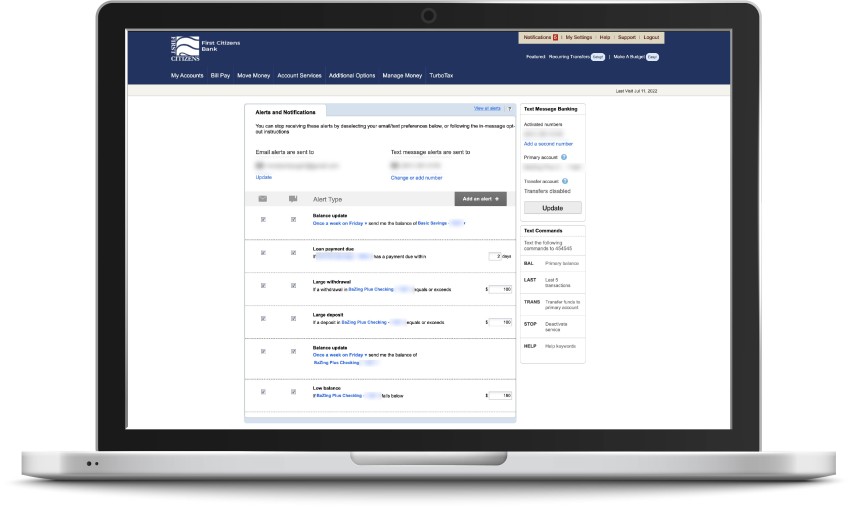Click the Help link in top bar
Screen dimensions: 850x508
[x=605, y=37]
